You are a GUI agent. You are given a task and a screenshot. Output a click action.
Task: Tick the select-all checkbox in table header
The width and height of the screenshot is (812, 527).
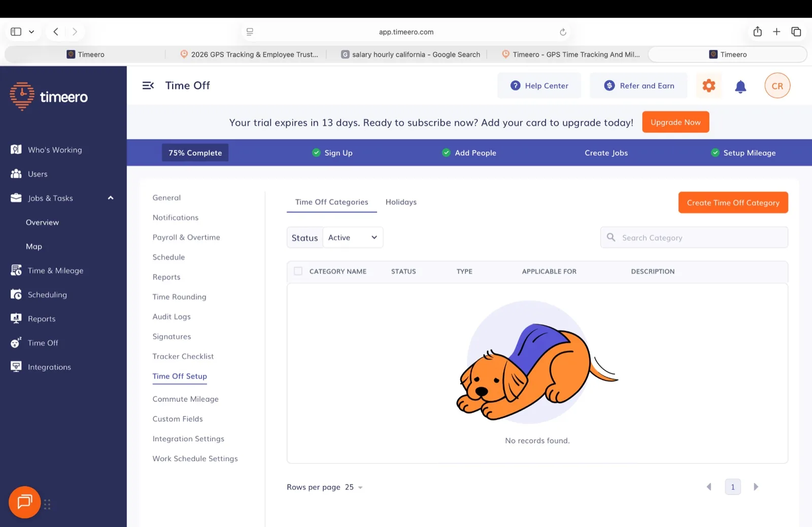point(298,271)
